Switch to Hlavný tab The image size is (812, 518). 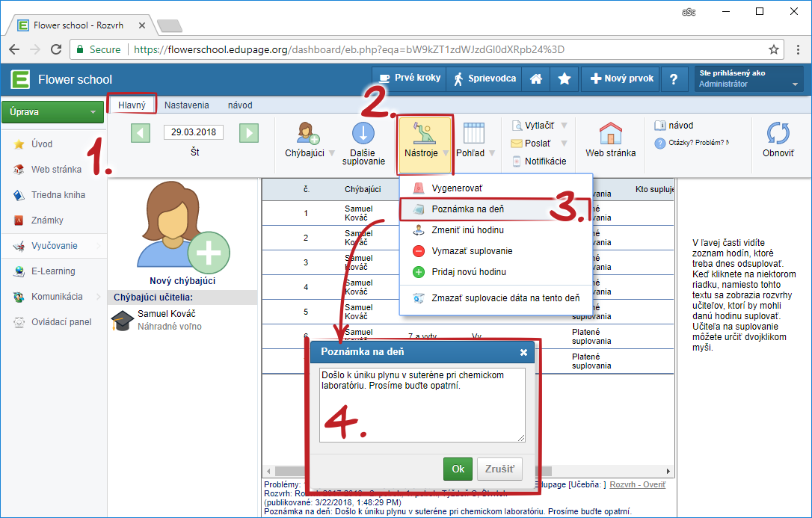[x=132, y=105]
